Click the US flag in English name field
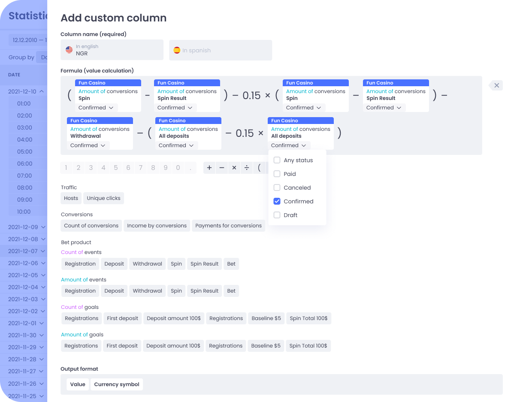This screenshot has width=532, height=402. [x=69, y=50]
